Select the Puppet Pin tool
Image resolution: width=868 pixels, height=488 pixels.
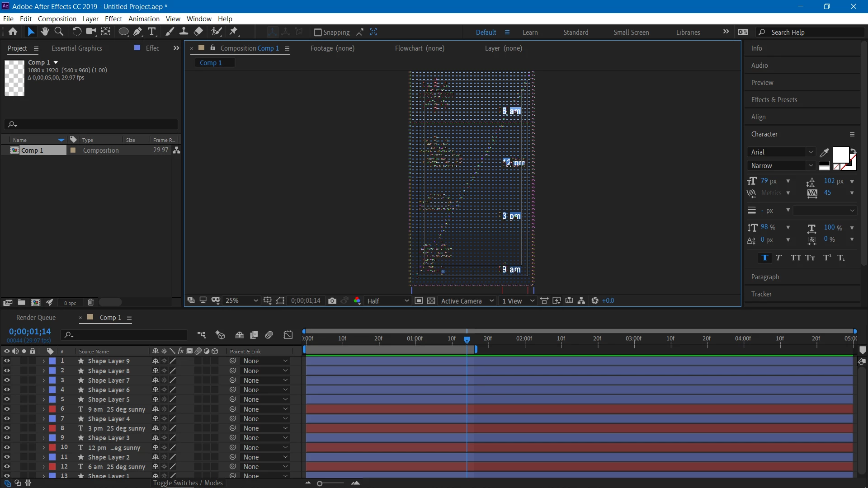tap(234, 32)
